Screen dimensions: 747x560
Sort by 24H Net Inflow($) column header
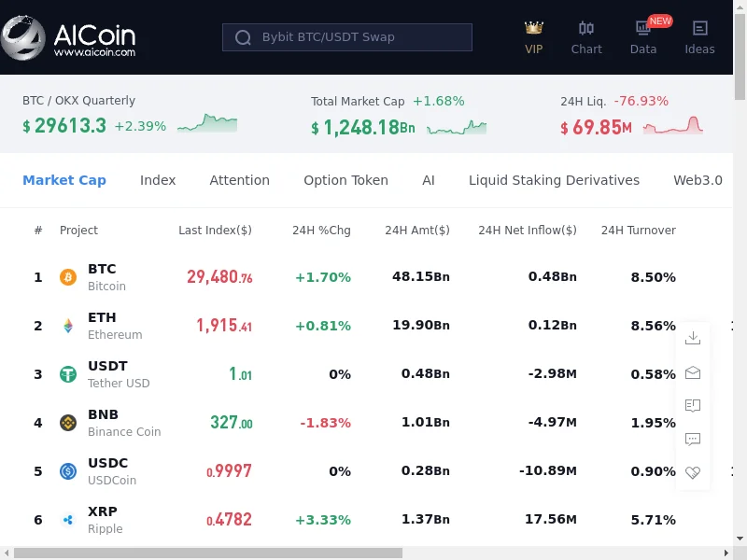527,231
